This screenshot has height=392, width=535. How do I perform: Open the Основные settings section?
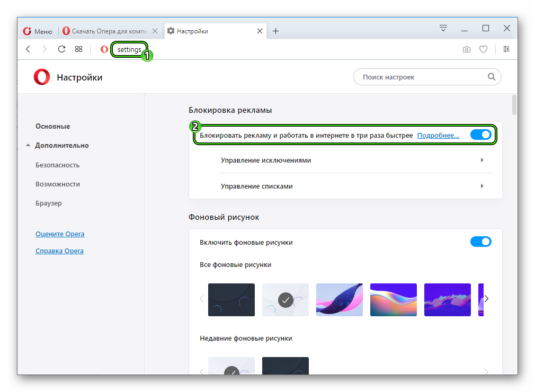tap(52, 126)
